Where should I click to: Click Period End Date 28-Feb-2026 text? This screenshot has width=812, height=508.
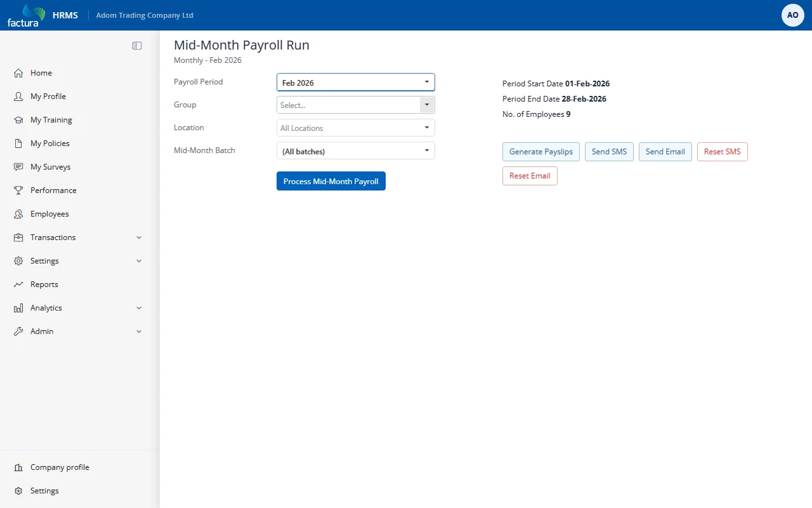click(554, 99)
